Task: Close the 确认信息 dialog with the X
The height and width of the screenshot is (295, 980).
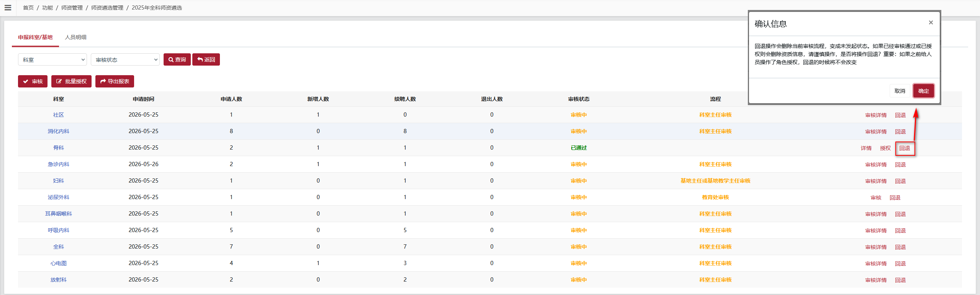Action: (931, 23)
